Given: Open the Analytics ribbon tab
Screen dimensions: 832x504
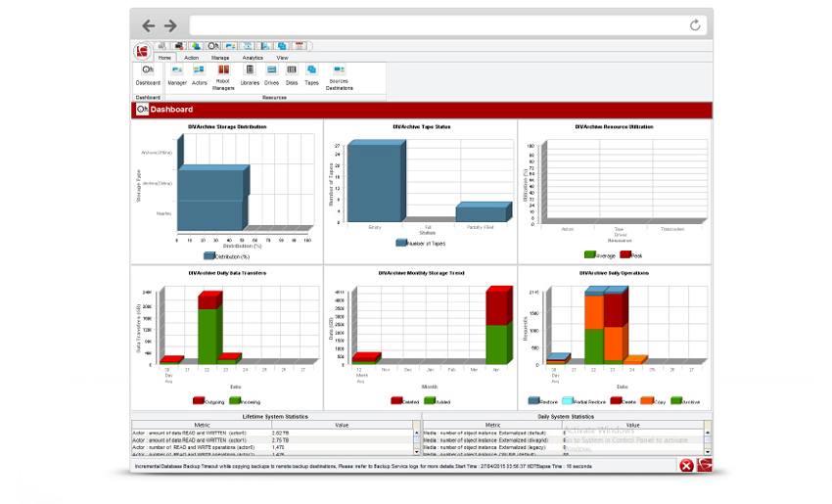Looking at the screenshot, I should click(253, 58).
